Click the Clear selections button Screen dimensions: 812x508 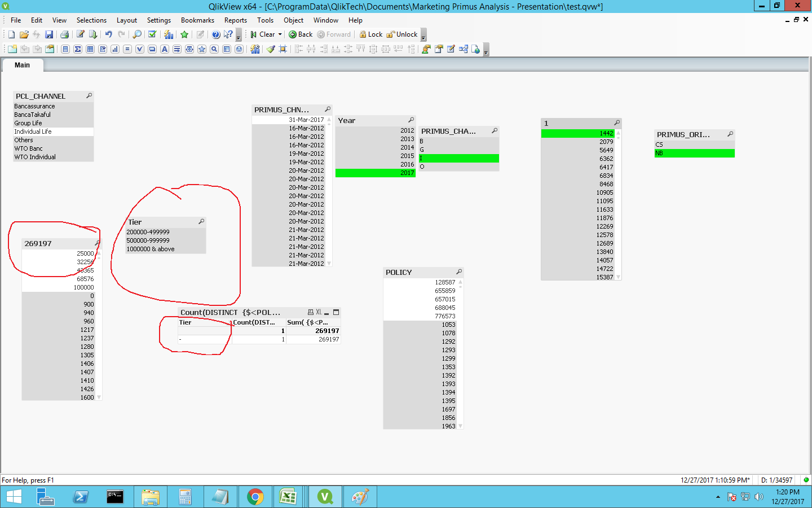point(263,34)
